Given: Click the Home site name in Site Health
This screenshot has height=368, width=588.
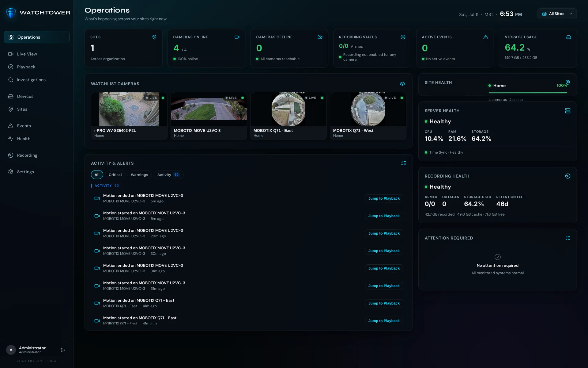Looking at the screenshot, I should (x=499, y=86).
